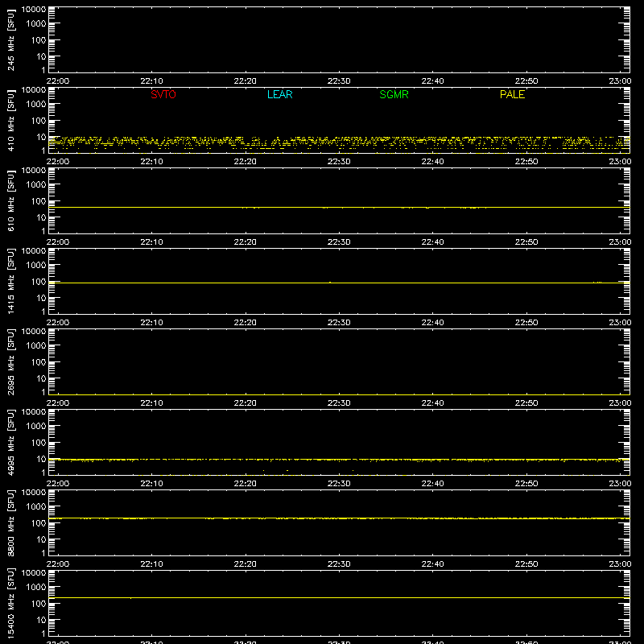Click the 10 y-axis value on 15400 MHz panel
The height and width of the screenshot is (644, 644).
pos(41,620)
